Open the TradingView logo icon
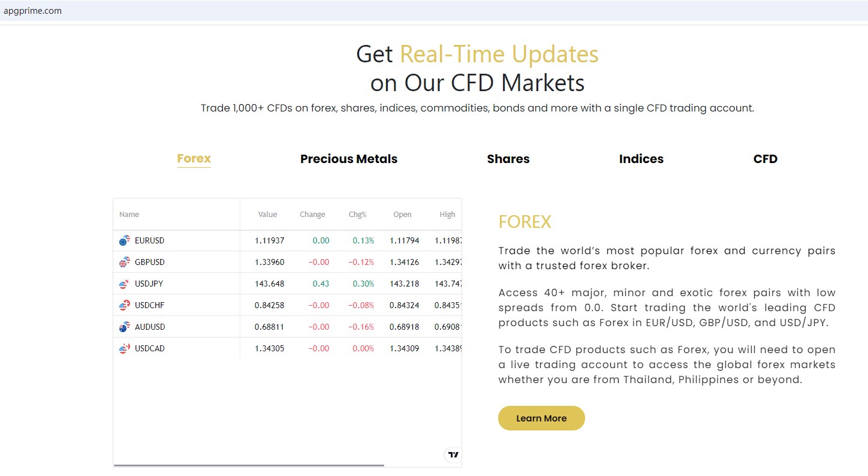The image size is (868, 476). point(453,454)
